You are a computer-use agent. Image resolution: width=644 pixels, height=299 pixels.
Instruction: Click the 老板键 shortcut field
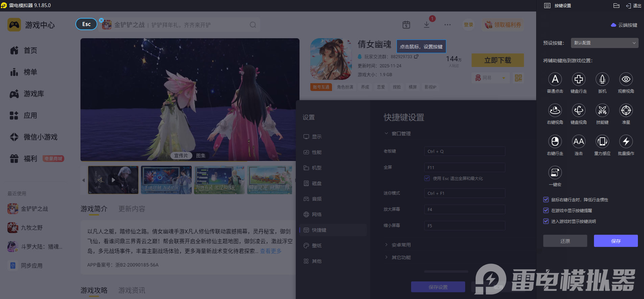(x=464, y=151)
